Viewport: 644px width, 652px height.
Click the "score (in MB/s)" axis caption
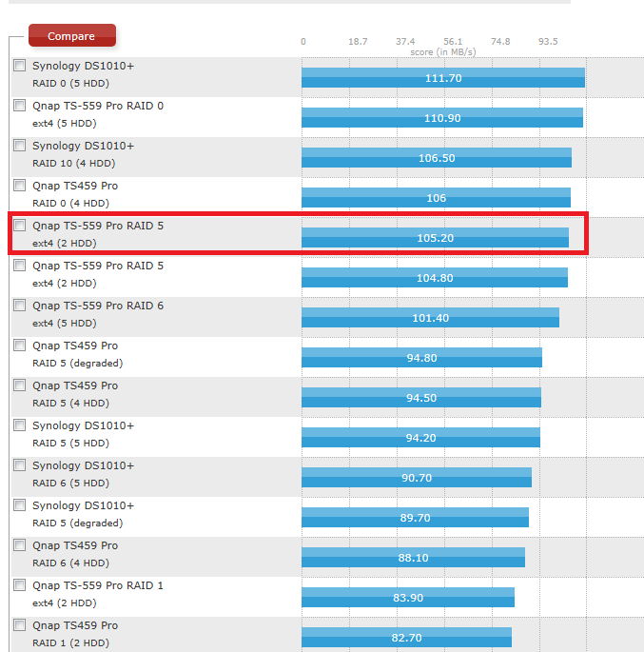tap(443, 52)
